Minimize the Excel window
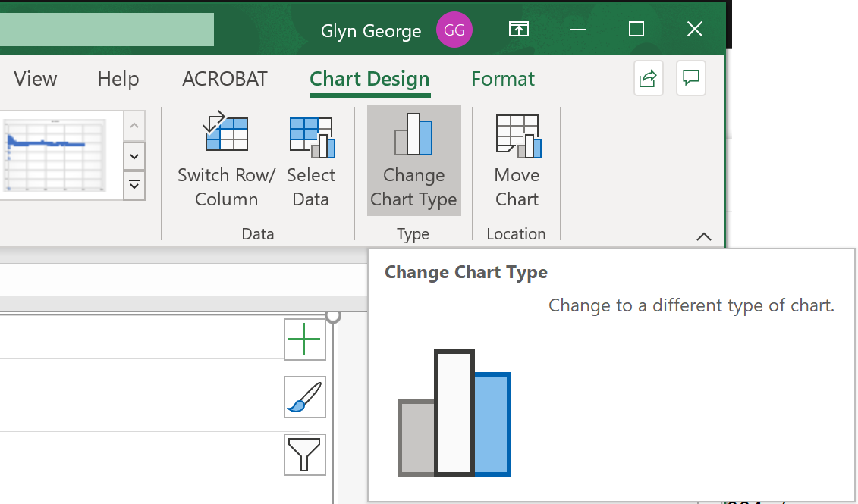The width and height of the screenshot is (858, 504). coord(578,29)
